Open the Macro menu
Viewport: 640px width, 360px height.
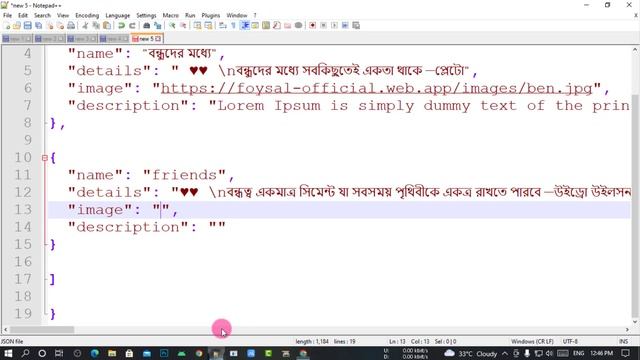coord(171,16)
